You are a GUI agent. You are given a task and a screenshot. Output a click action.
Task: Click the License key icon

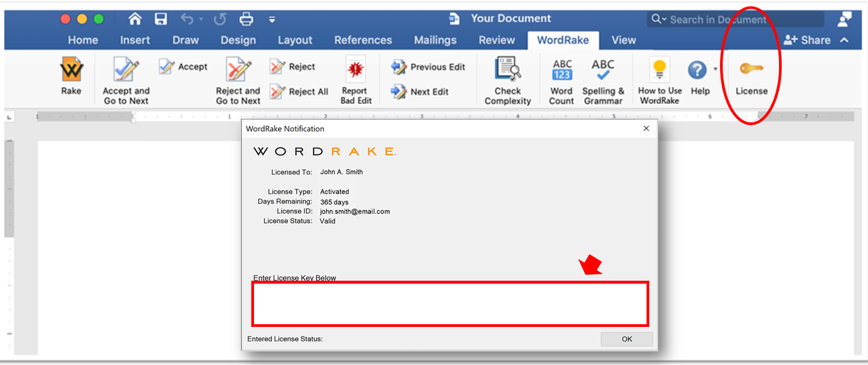751,69
